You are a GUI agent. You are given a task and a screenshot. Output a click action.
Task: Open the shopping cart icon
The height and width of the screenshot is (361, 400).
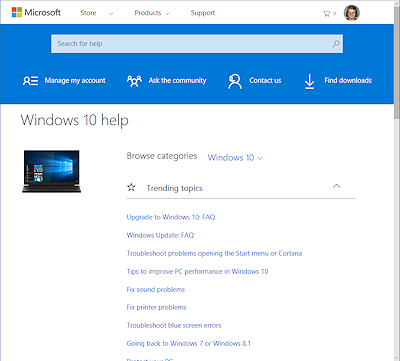326,14
